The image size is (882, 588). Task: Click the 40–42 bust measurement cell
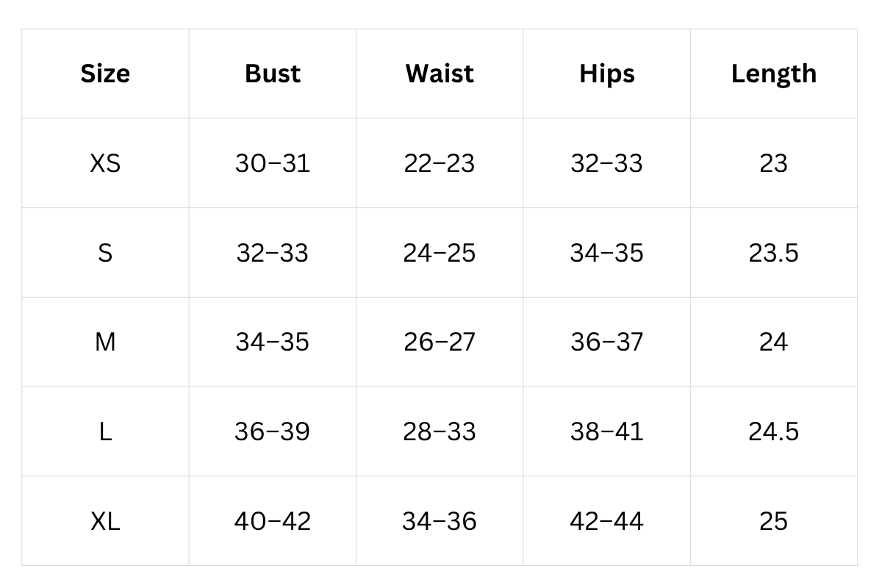click(273, 521)
